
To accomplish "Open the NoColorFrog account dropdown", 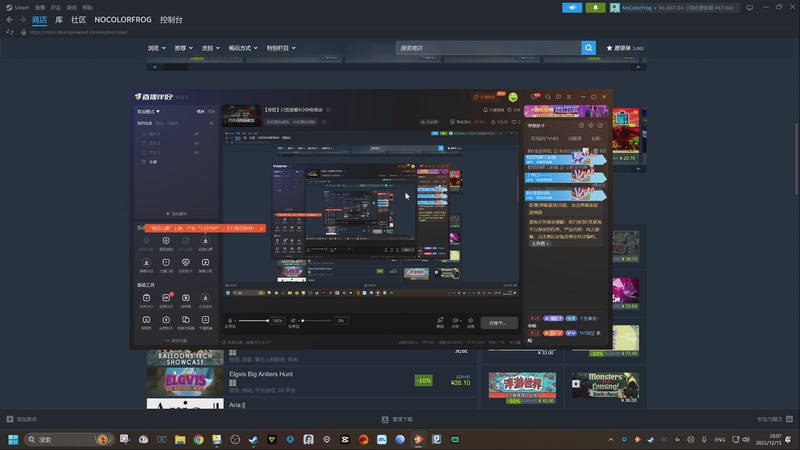I will point(638,8).
